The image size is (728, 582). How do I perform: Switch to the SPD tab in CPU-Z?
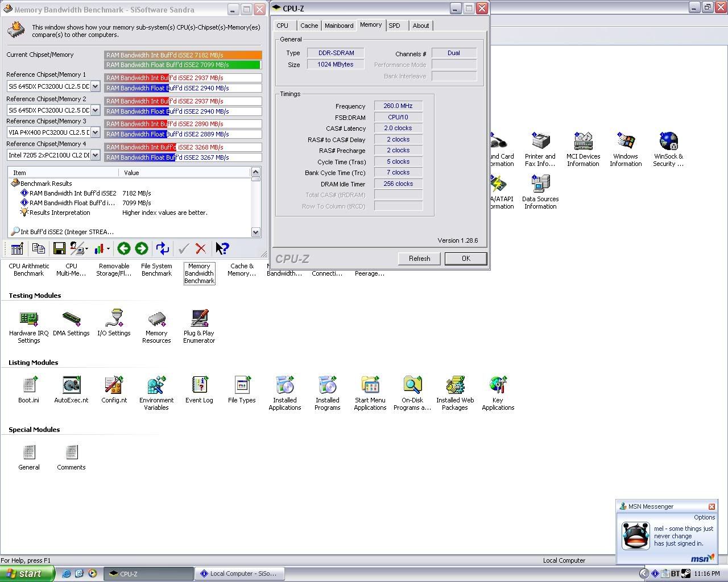click(x=394, y=26)
